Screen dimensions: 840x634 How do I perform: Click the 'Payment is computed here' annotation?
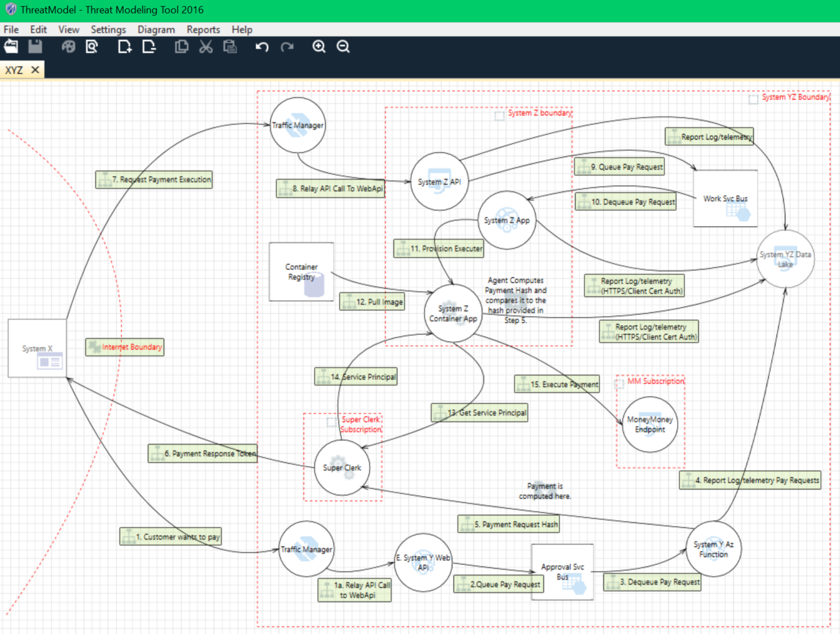click(x=545, y=491)
